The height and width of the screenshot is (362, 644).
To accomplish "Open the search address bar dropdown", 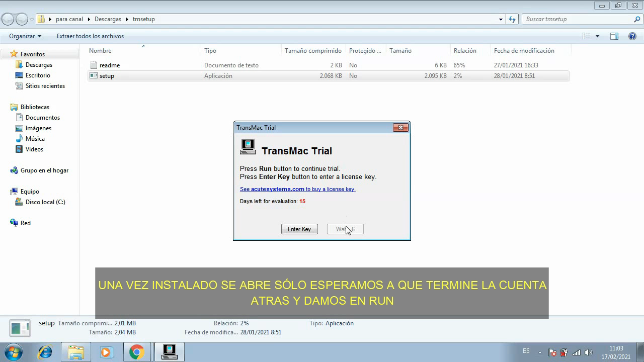I will pyautogui.click(x=500, y=19).
